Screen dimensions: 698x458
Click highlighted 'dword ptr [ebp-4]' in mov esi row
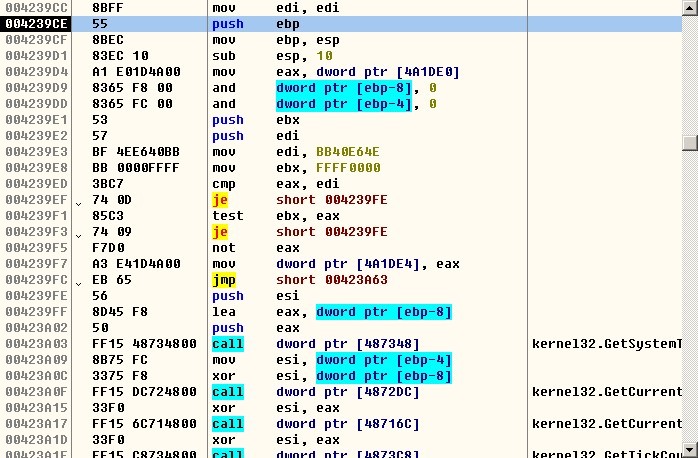(384, 360)
